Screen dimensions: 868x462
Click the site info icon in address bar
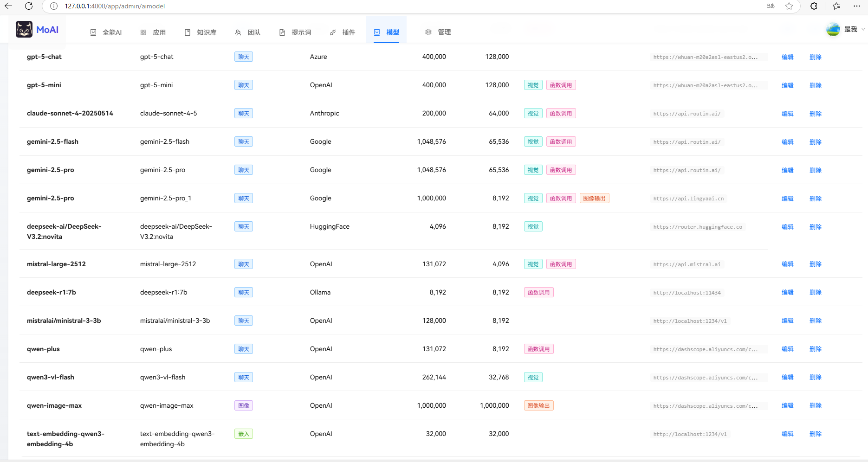point(54,6)
